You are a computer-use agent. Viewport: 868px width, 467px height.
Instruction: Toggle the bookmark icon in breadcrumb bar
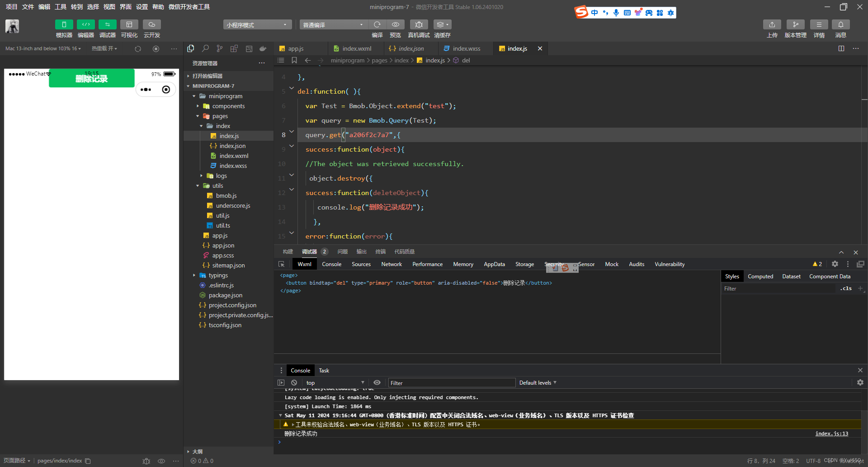pos(294,60)
